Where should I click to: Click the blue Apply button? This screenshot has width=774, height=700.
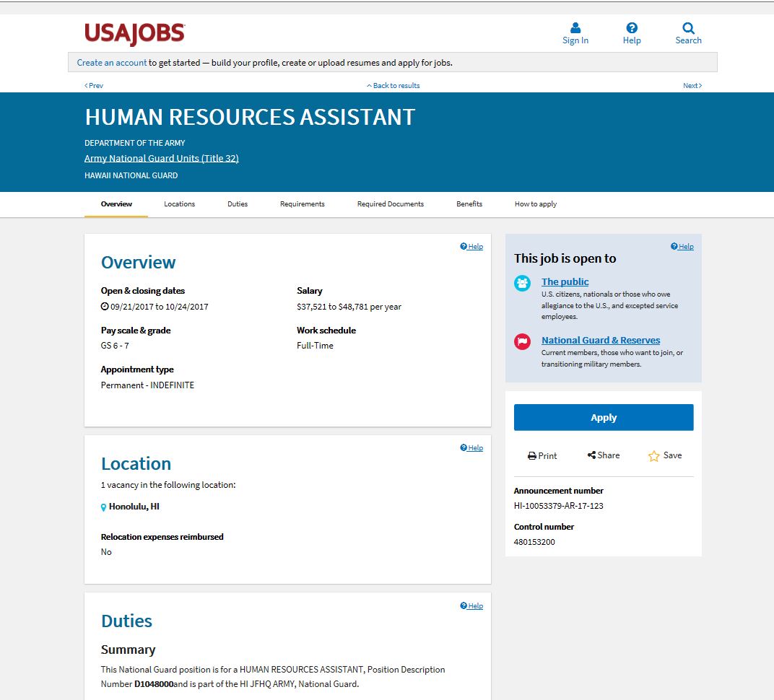point(603,417)
